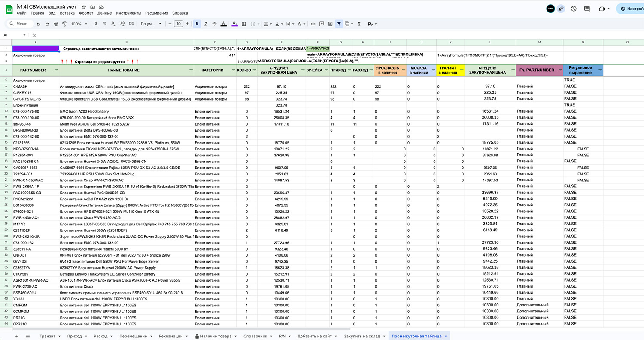Toggle strikethrough formatting
This screenshot has width=644, height=340.
[214, 24]
